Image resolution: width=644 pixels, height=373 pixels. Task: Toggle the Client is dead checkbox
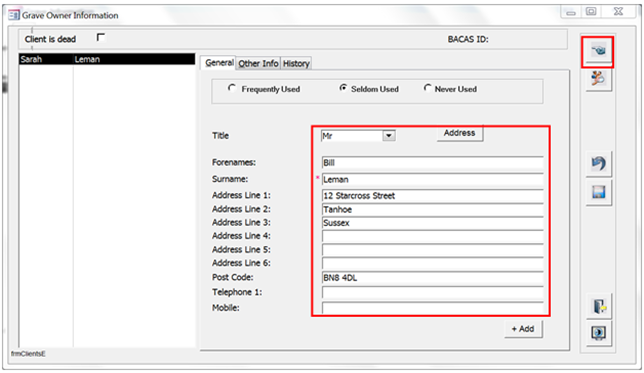coord(101,38)
